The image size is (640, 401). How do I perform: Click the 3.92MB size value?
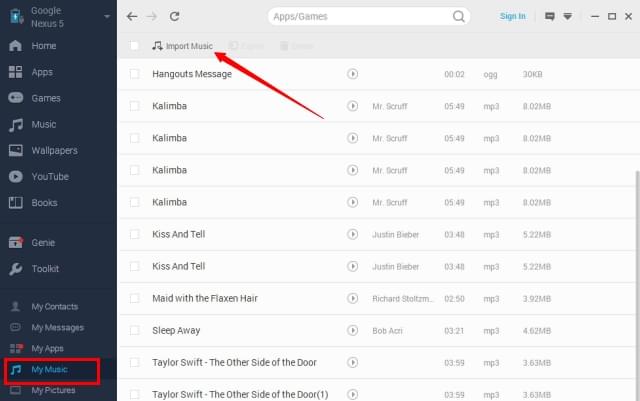point(537,299)
